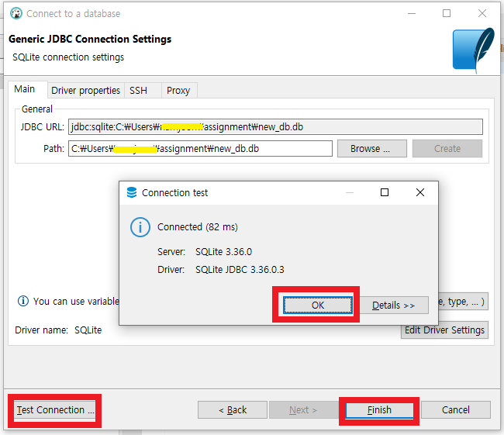Click the SQLite feather logo
Viewport: 504px width, 435px height.
click(474, 50)
